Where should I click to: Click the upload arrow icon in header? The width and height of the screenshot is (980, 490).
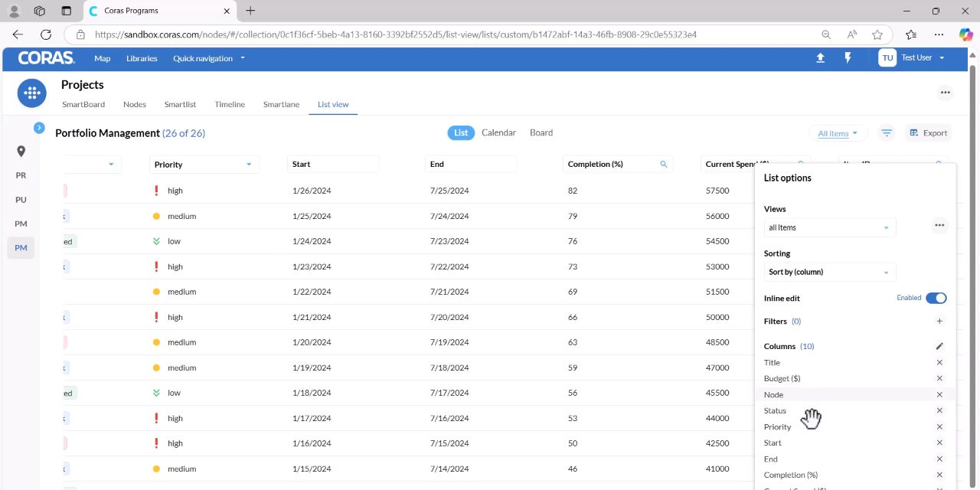[x=820, y=58]
